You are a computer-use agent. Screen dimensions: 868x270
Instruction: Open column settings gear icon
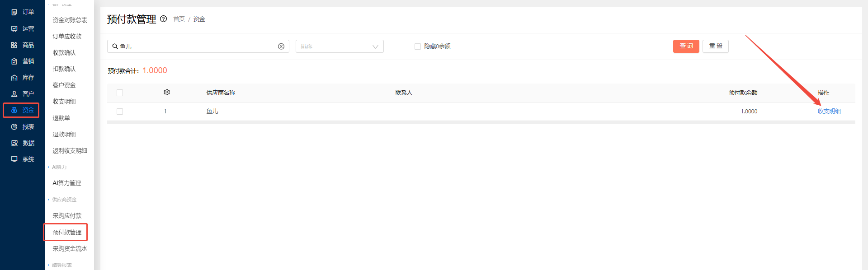[167, 92]
